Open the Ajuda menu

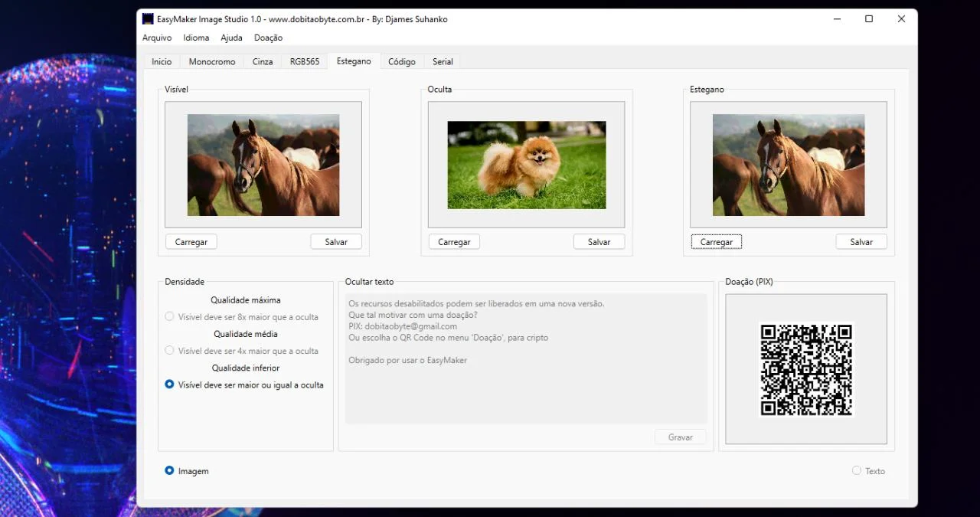point(231,38)
